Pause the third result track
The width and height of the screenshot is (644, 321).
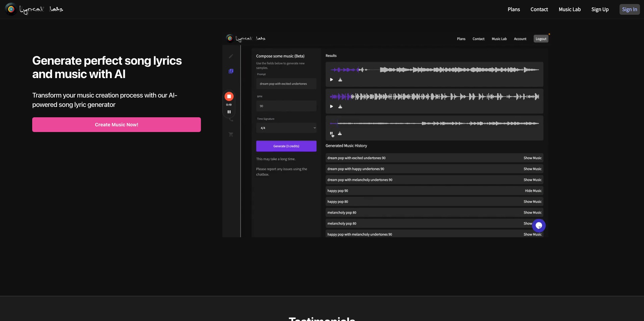coord(331,133)
